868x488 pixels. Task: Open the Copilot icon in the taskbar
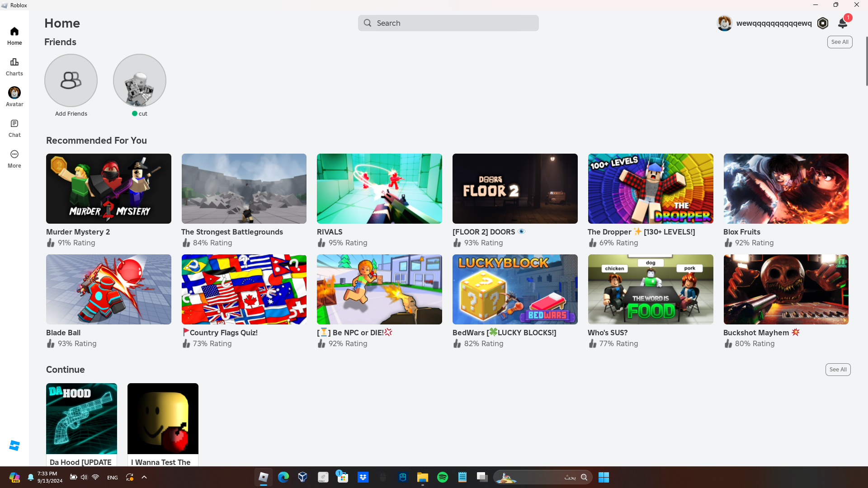[14, 477]
